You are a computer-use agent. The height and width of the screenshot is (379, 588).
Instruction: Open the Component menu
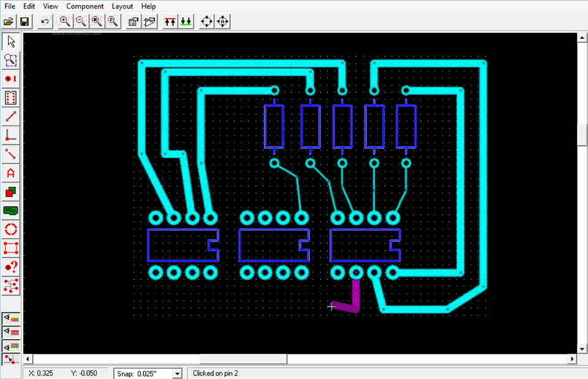(x=85, y=6)
